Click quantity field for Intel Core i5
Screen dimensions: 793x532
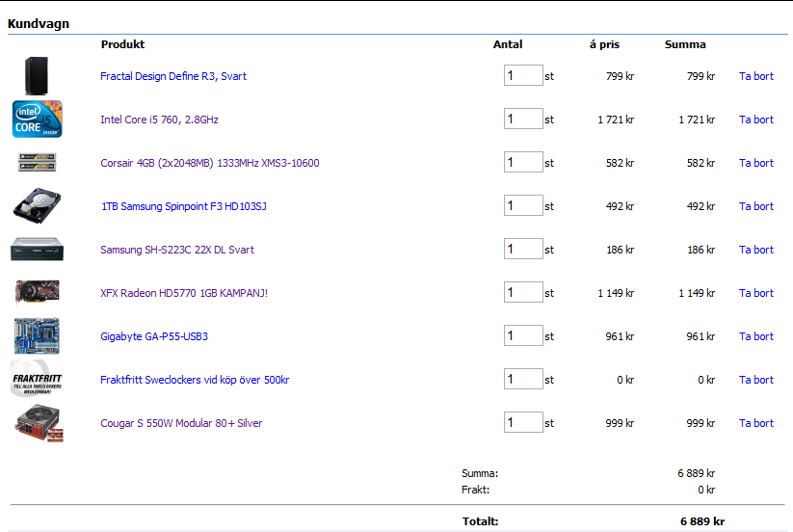pos(523,119)
